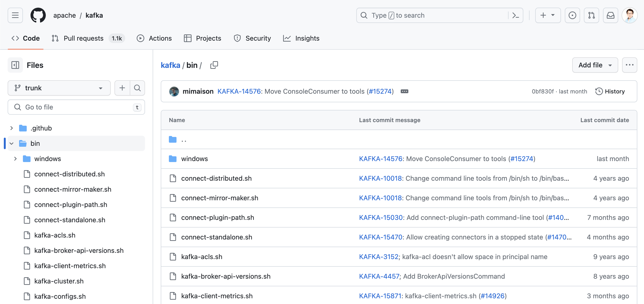The width and height of the screenshot is (644, 304).
Task: Collapse the bin folder in tree
Action: pyautogui.click(x=11, y=143)
